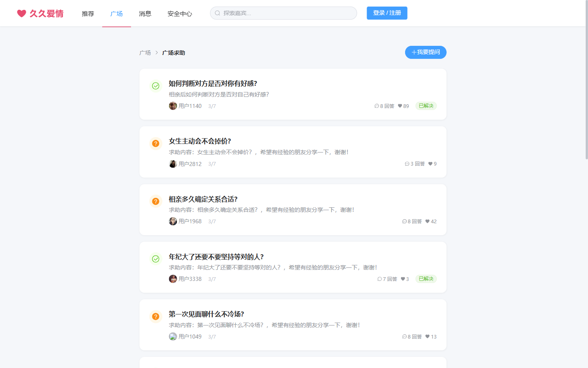Focus the 探索嘉宾 search field
The height and width of the screenshot is (368, 588).
point(283,13)
